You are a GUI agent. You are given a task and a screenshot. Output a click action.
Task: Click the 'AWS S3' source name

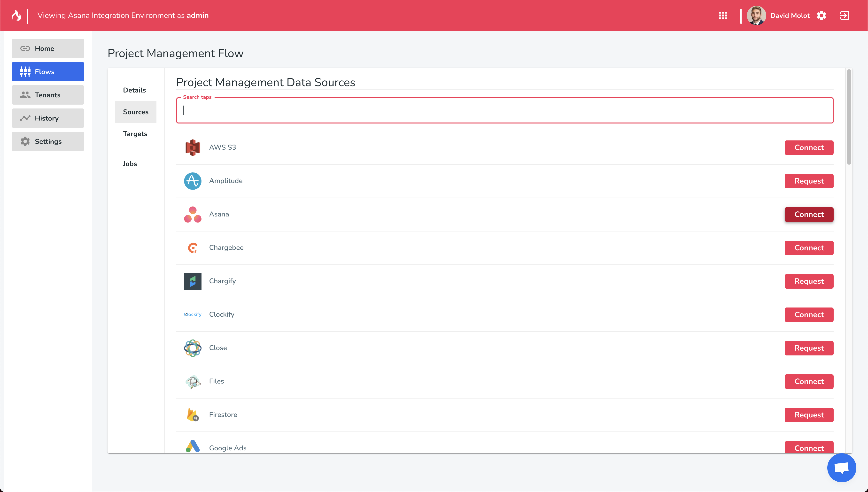(x=222, y=147)
